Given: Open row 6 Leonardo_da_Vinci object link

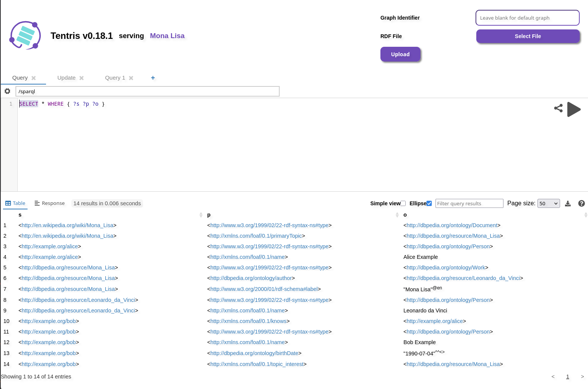Looking at the screenshot, I should pyautogui.click(x=463, y=278).
